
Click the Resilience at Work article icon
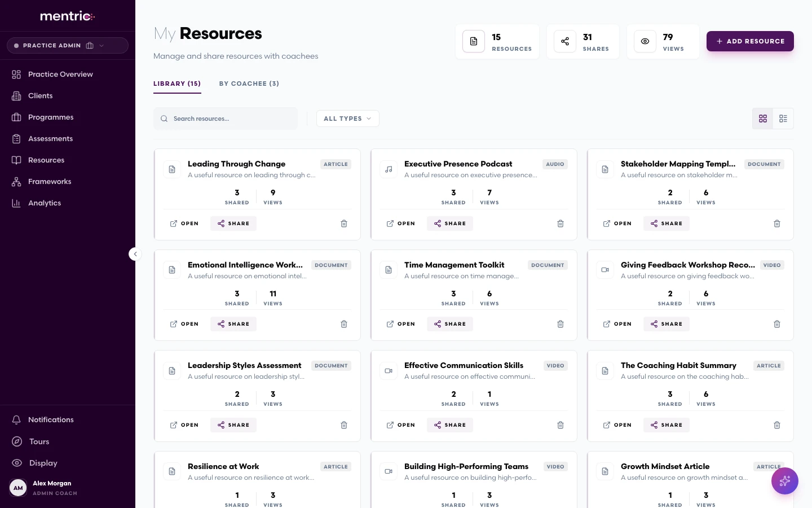[x=172, y=471]
